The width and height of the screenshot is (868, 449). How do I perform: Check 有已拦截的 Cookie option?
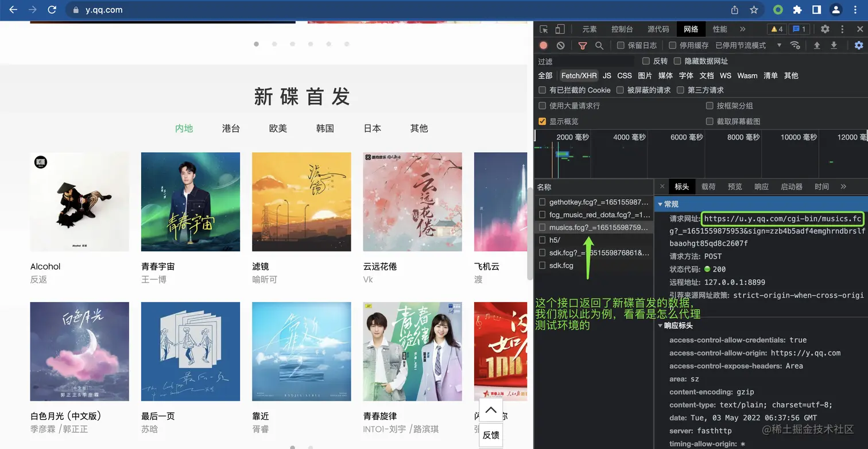tap(542, 90)
